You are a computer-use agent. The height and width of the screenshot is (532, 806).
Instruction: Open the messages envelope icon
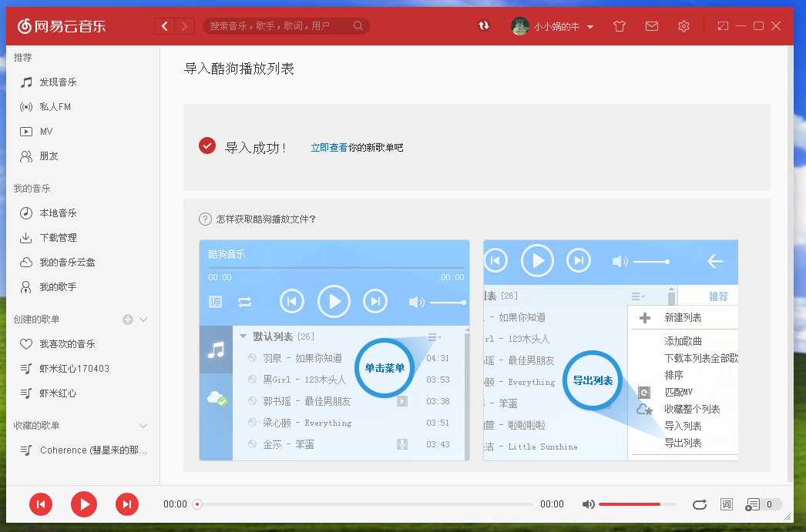click(x=652, y=25)
